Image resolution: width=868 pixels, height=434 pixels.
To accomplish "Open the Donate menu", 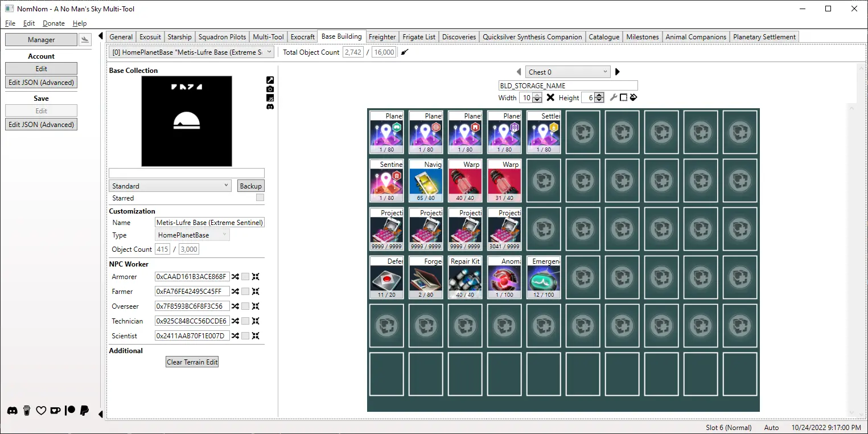I will coord(54,23).
